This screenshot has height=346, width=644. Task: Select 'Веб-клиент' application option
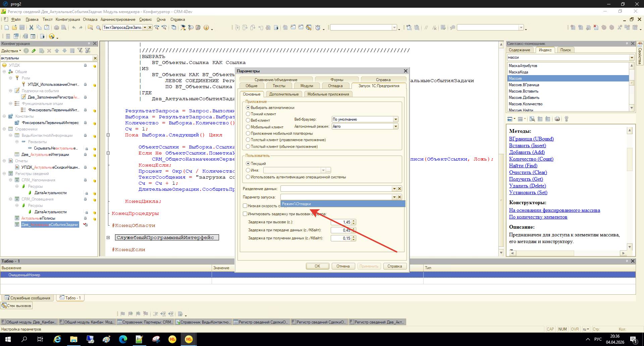[248, 120]
